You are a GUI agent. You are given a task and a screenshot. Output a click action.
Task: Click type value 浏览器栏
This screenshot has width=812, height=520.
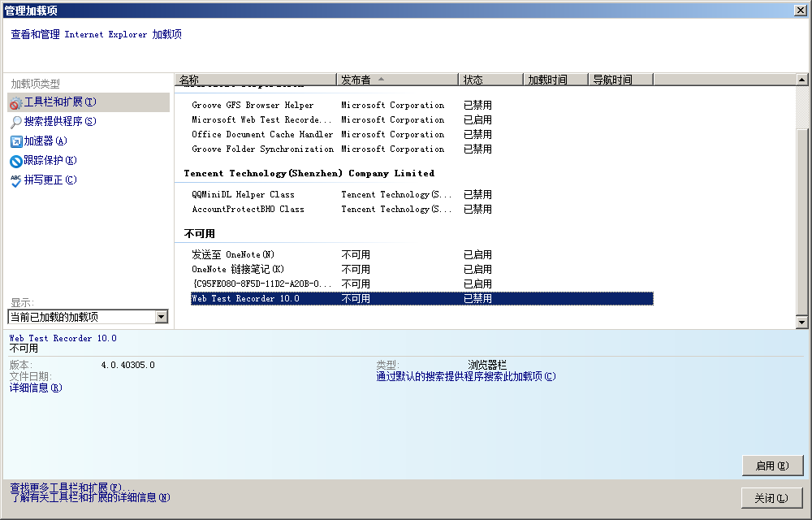486,365
